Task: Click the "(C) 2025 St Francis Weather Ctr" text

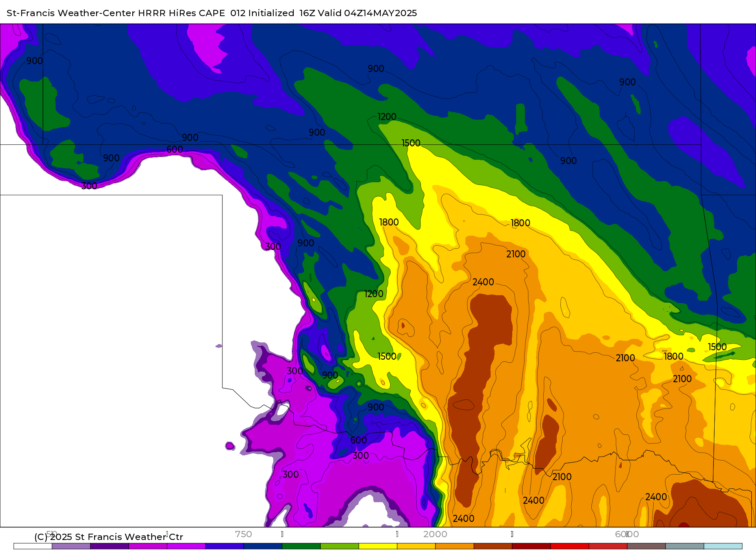Action: coord(109,537)
